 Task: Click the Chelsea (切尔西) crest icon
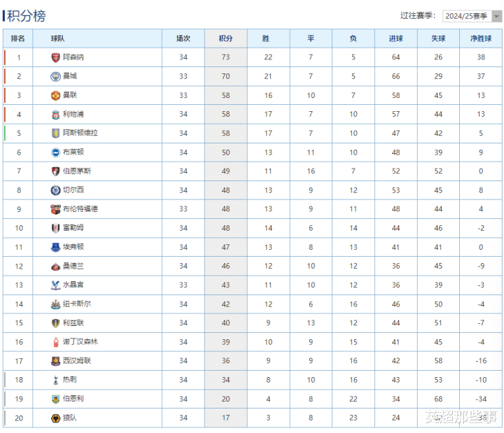coord(56,190)
